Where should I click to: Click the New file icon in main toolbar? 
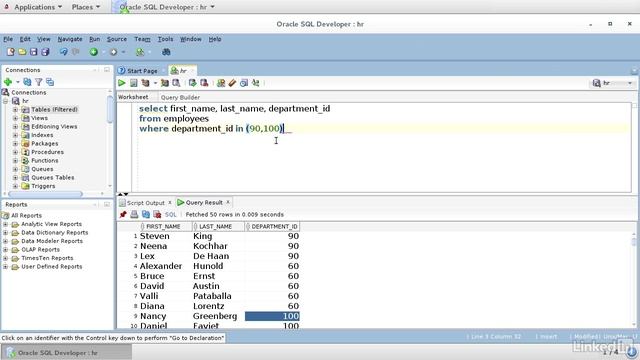coord(11,52)
